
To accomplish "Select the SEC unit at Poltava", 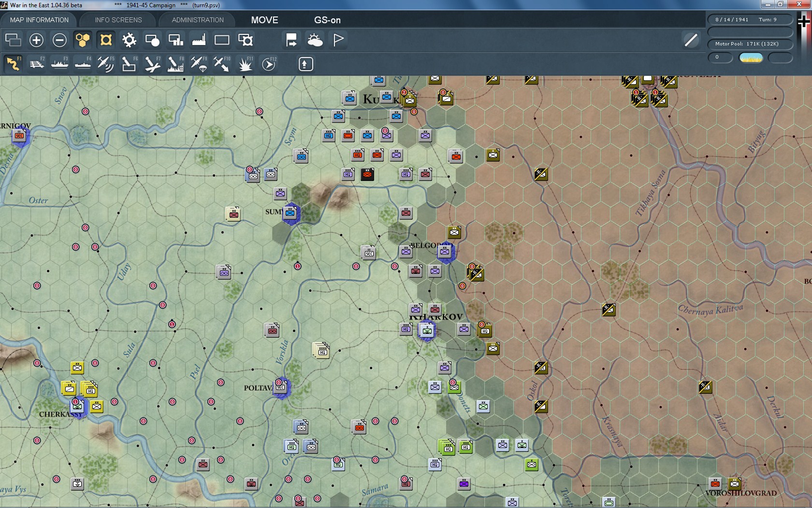I will (x=280, y=387).
